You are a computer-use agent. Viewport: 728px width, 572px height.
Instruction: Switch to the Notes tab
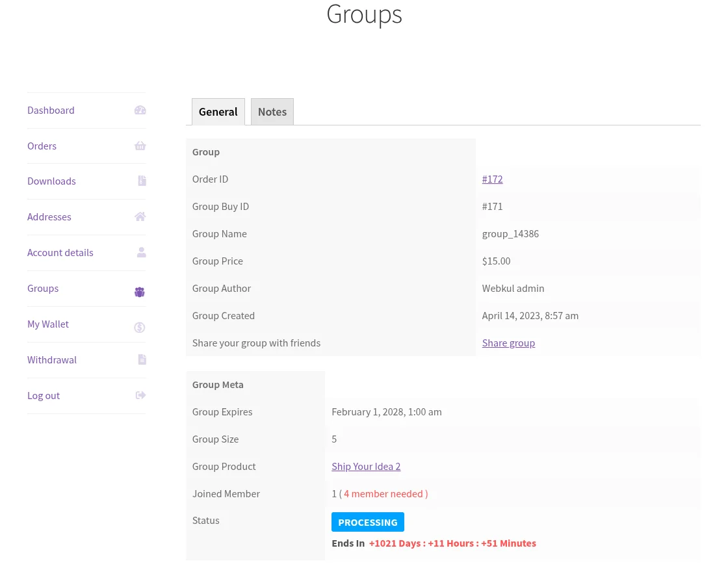pyautogui.click(x=272, y=111)
